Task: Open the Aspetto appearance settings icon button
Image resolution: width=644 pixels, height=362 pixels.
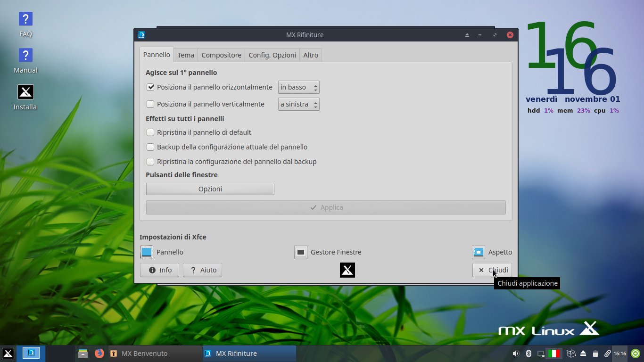Action: [479, 252]
